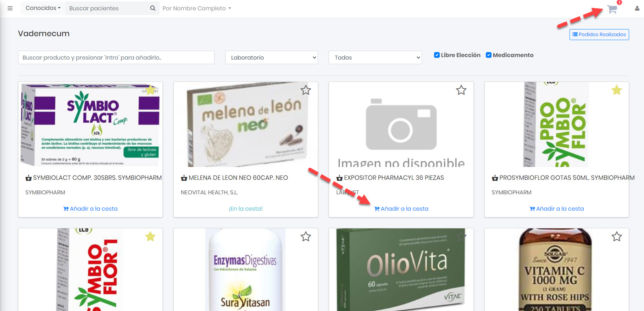Click the Pedidos Realizados button

coord(599,34)
